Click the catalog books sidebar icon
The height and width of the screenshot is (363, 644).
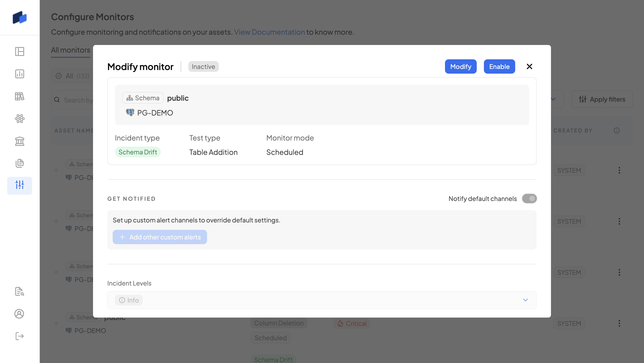19,96
